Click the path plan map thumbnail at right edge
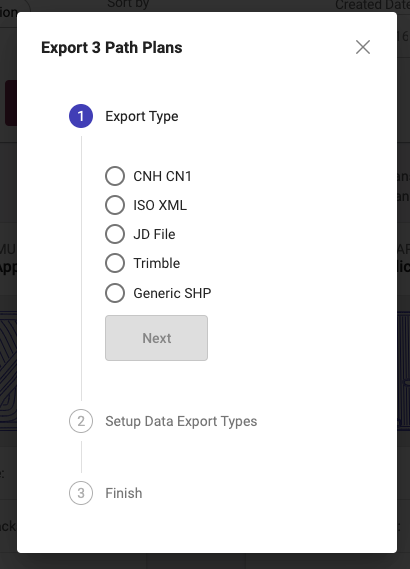The width and height of the screenshot is (410, 569). 403,370
